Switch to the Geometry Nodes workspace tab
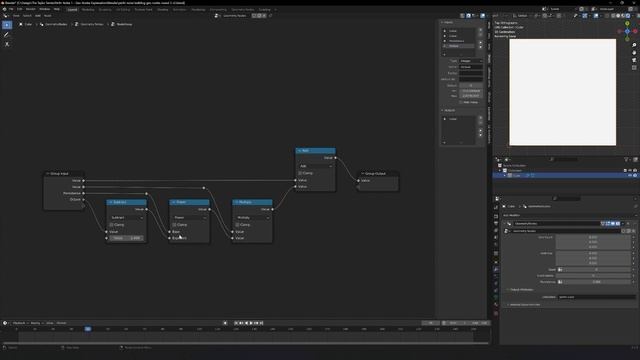The width and height of the screenshot is (640, 360). pos(242,9)
